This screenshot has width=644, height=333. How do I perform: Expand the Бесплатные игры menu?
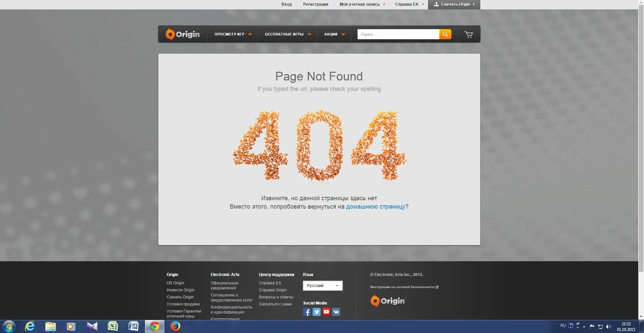click(x=288, y=34)
